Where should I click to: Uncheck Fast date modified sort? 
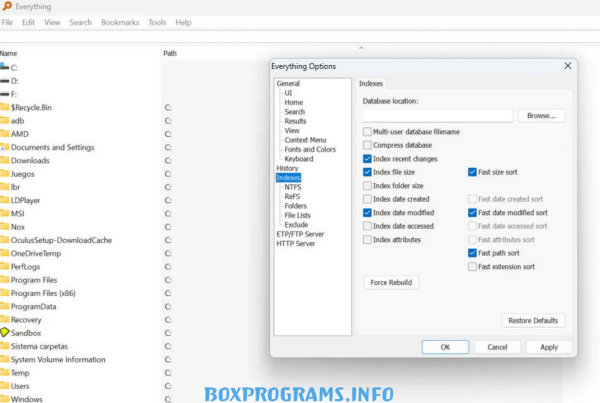472,212
